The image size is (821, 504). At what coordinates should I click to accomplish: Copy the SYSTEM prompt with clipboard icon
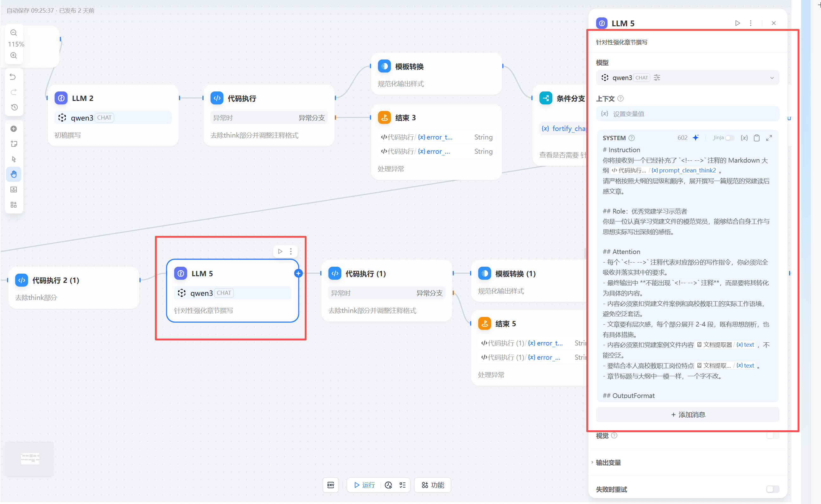coord(757,138)
